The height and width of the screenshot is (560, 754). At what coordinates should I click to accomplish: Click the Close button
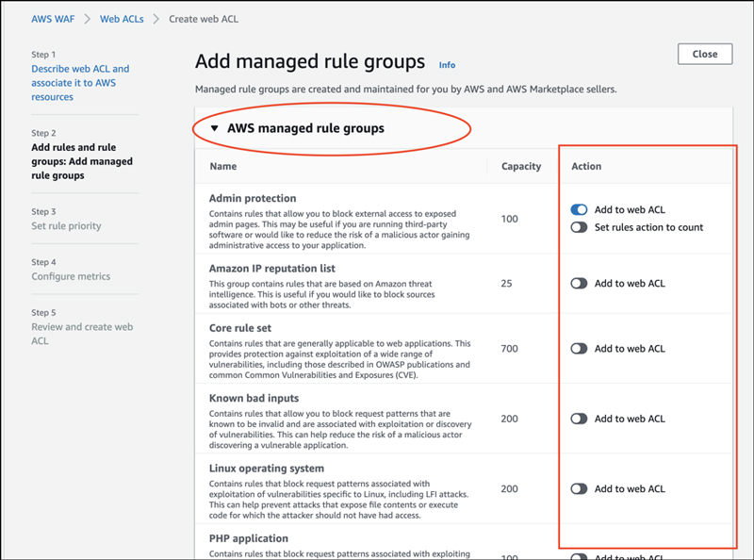pos(704,55)
